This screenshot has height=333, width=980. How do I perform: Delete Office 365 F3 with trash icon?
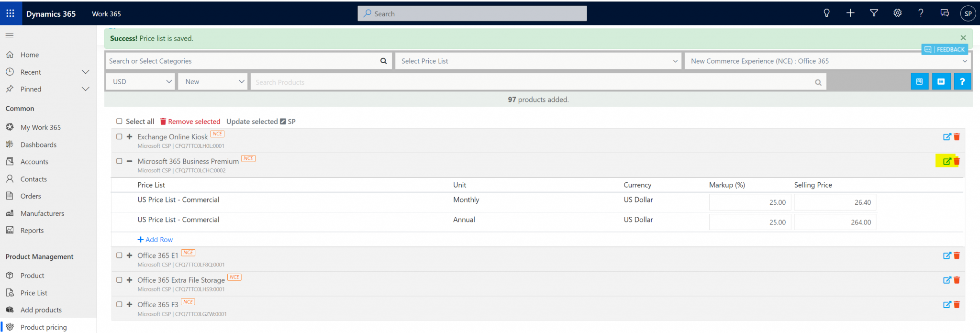click(x=957, y=304)
